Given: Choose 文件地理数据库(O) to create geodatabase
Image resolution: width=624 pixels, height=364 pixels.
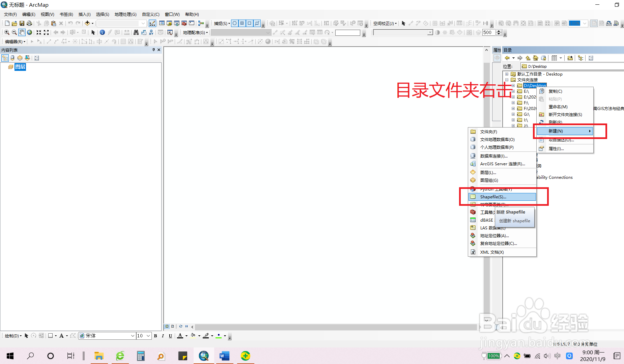Looking at the screenshot, I should click(497, 139).
